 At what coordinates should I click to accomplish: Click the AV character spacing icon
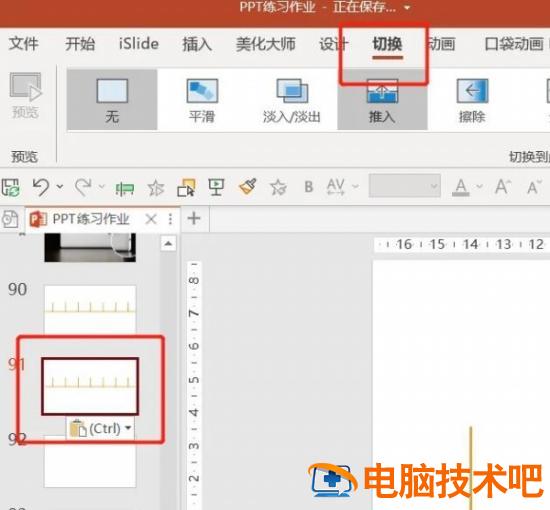336,187
